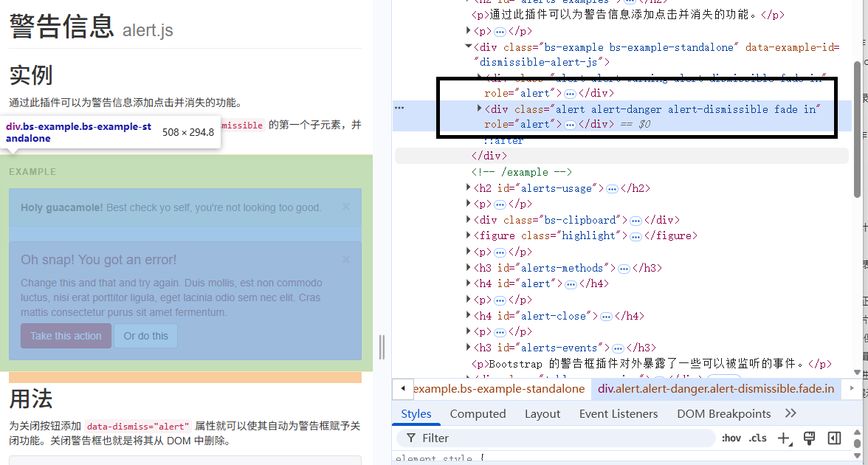Screen dimensions: 868x465
Task: Select the example.bs-example-standalone breadcrumb item
Action: 499,388
